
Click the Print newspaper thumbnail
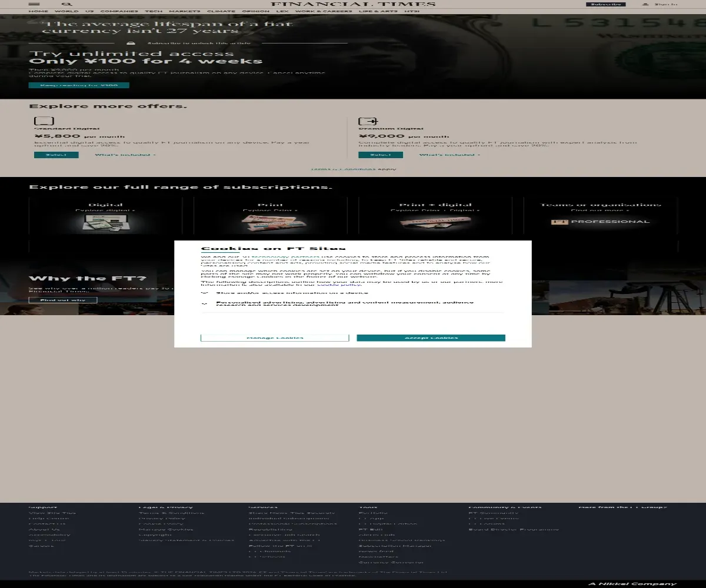pyautogui.click(x=272, y=222)
